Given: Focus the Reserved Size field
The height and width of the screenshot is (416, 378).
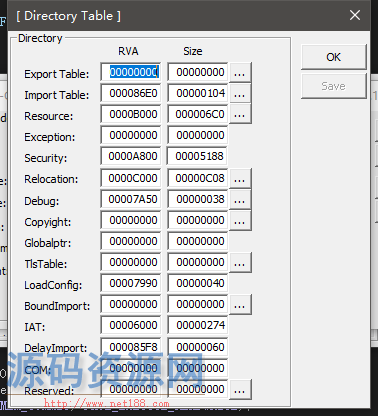Looking at the screenshot, I should pyautogui.click(x=197, y=389).
